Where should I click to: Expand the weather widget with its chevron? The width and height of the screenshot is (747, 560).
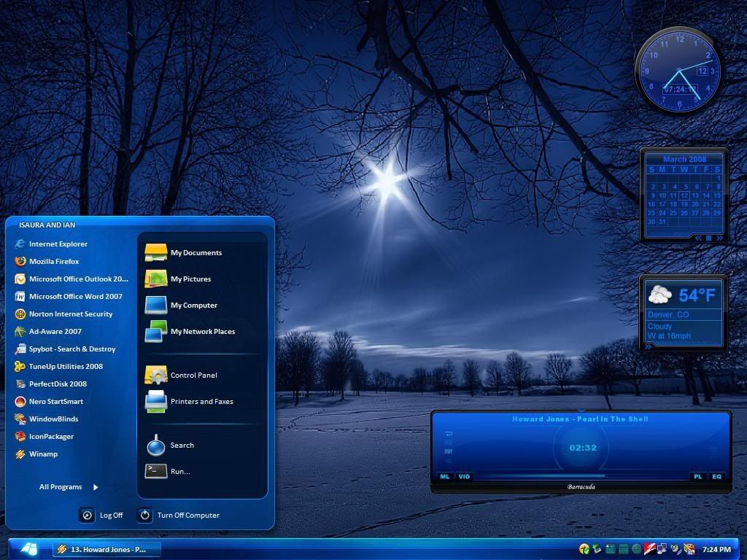pos(648,346)
